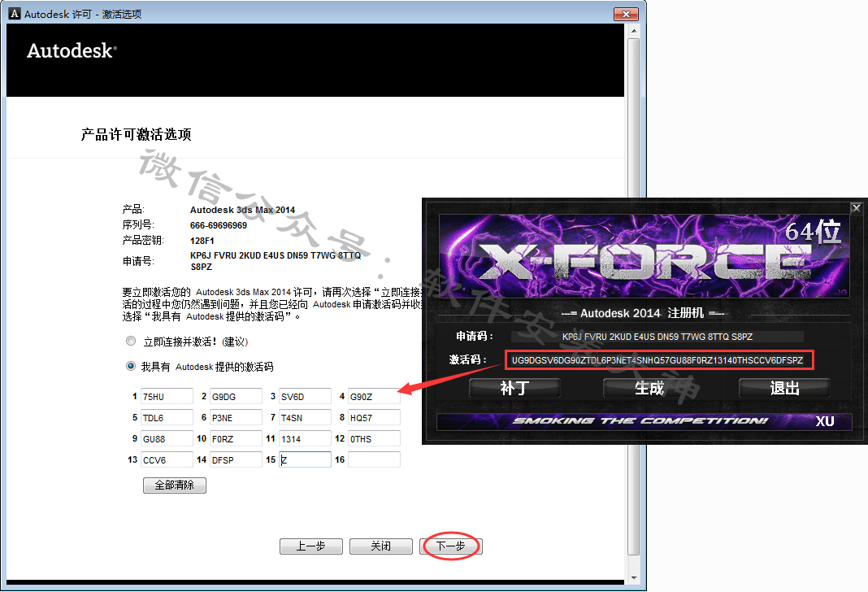
Task: Click the 申请码 request code field in X-Force
Action: click(657, 337)
